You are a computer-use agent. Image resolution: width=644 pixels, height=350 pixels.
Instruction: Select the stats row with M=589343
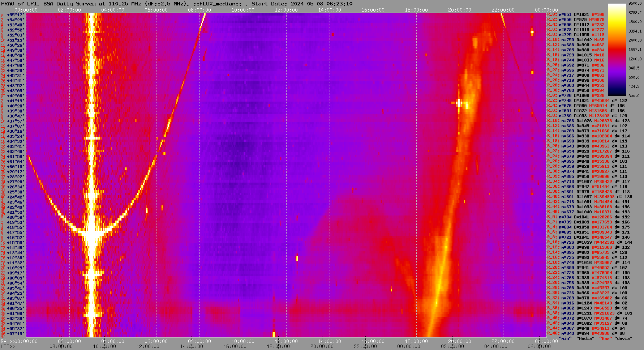coord(589,232)
